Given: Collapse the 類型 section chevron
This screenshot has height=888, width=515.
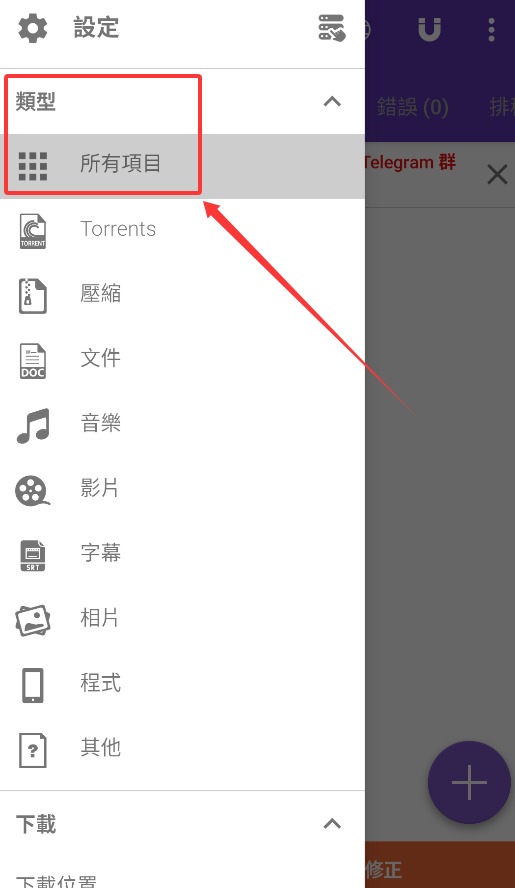Looking at the screenshot, I should [x=332, y=102].
